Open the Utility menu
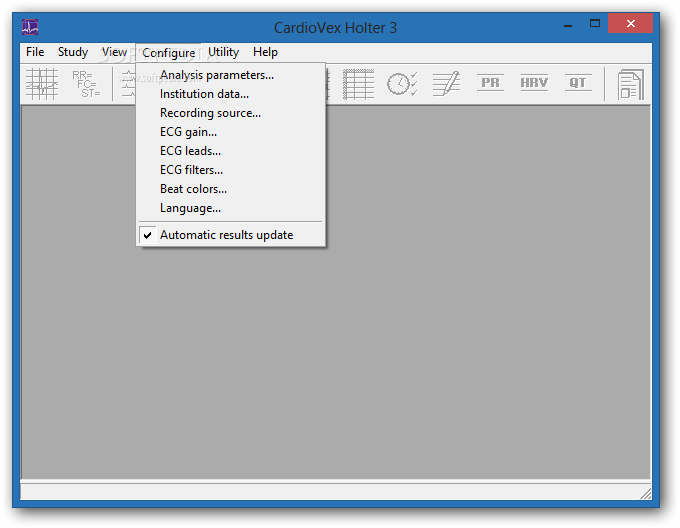The height and width of the screenshot is (528, 680). point(223,52)
